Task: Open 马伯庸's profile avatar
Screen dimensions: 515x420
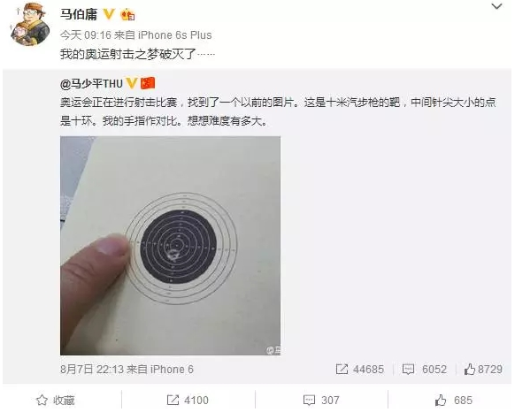Action: pos(29,24)
